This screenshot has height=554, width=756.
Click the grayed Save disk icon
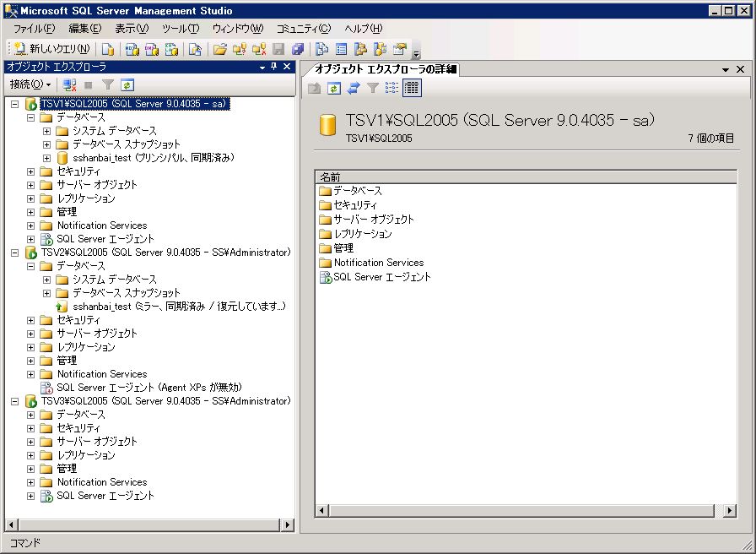[278, 49]
